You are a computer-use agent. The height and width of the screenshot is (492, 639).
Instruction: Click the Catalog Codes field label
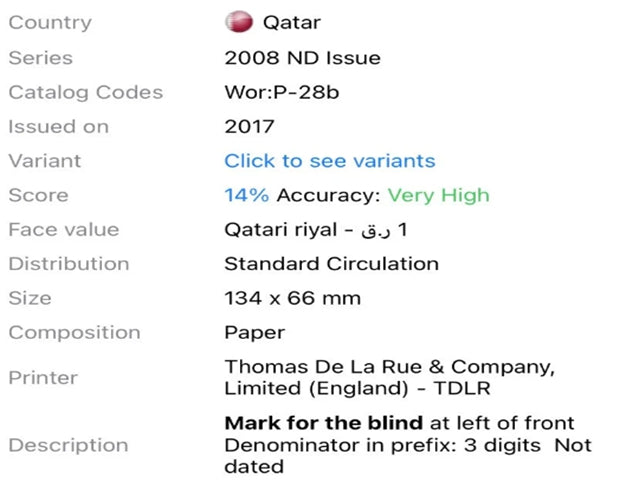pos(86,93)
